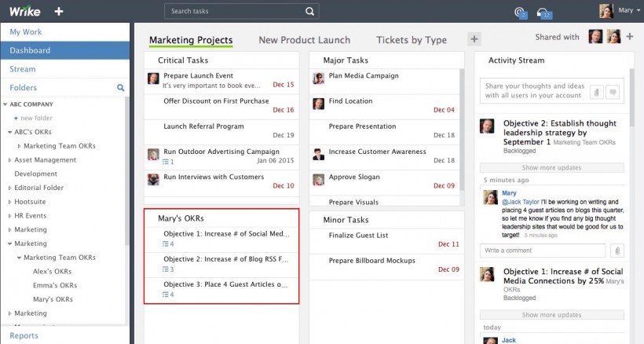Click the Write a comment field

tap(543, 251)
